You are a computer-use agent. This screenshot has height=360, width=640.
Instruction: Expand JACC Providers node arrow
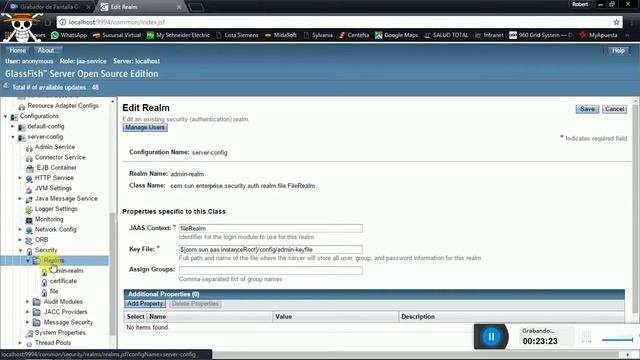point(28,312)
